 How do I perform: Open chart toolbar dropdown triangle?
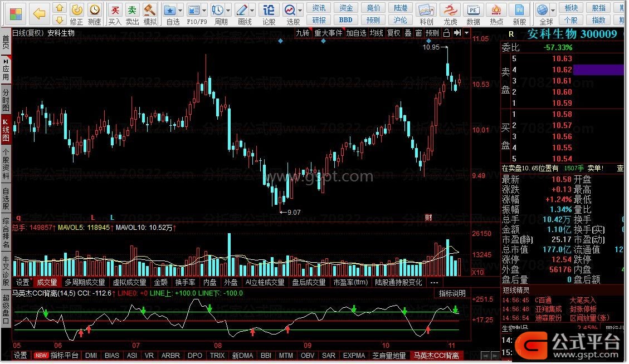click(x=466, y=33)
